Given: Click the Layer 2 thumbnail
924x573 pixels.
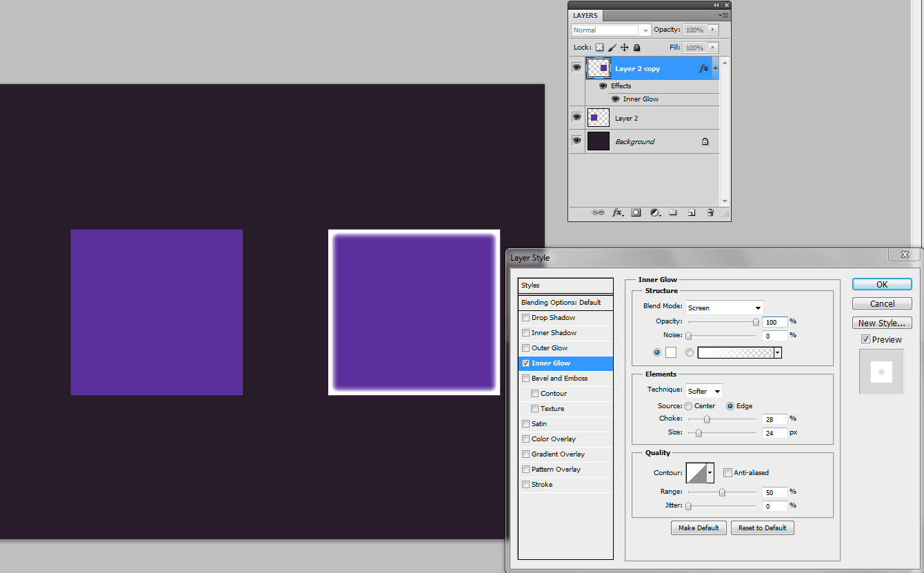Looking at the screenshot, I should 598,118.
